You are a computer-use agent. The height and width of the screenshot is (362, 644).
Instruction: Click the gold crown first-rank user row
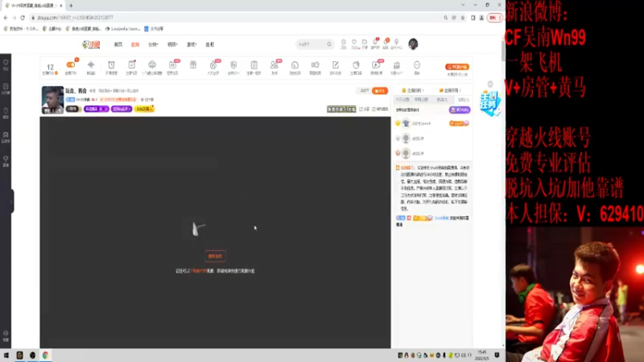(433, 123)
